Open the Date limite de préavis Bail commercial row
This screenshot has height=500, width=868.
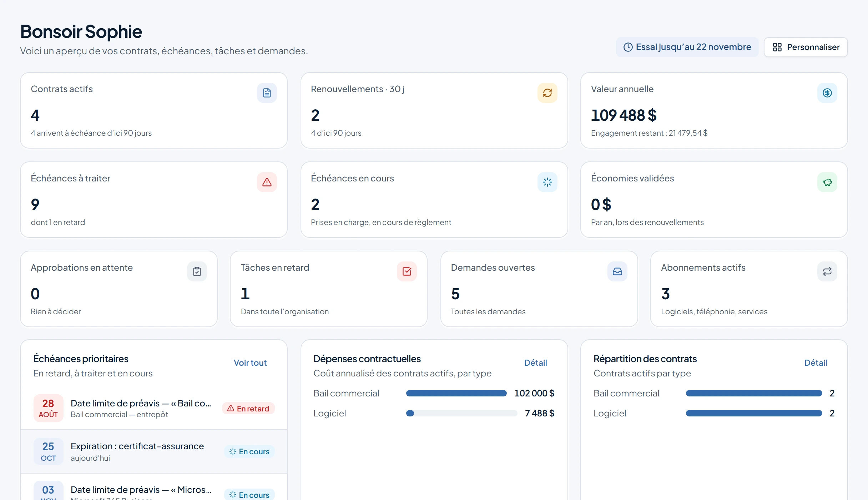[x=154, y=408]
